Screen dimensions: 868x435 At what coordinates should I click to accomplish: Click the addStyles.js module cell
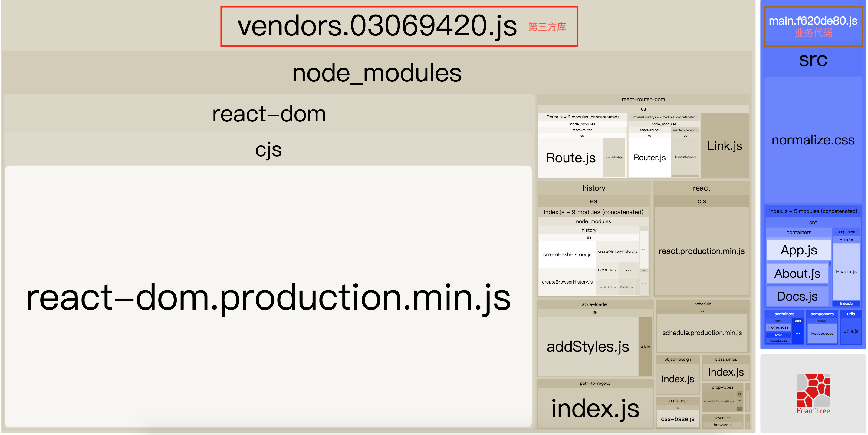pyautogui.click(x=588, y=347)
